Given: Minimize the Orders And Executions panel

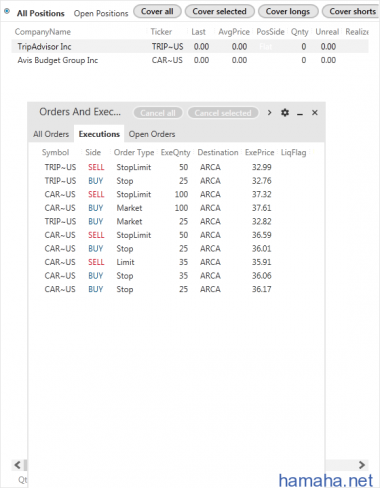Looking at the screenshot, I should (x=300, y=113).
